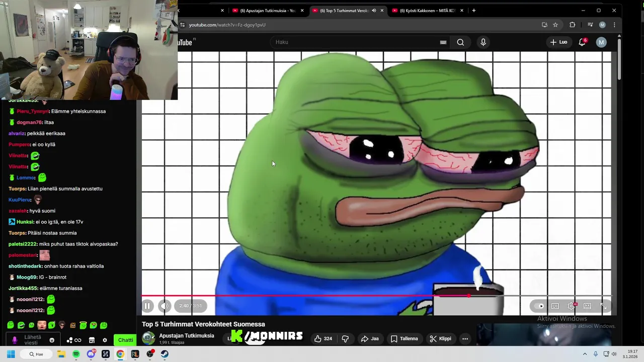Click the Lähetä viesti chat input
644x362 pixels.
pyautogui.click(x=32, y=340)
